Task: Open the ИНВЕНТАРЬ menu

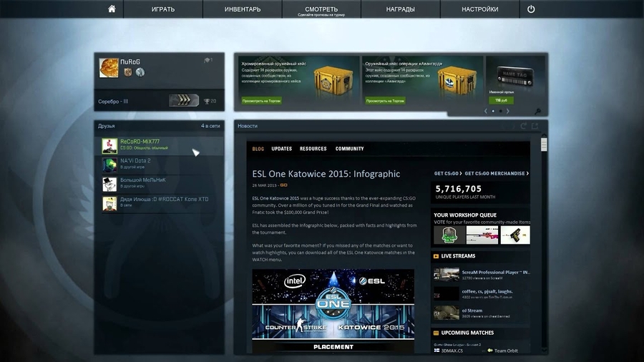Action: coord(243,9)
